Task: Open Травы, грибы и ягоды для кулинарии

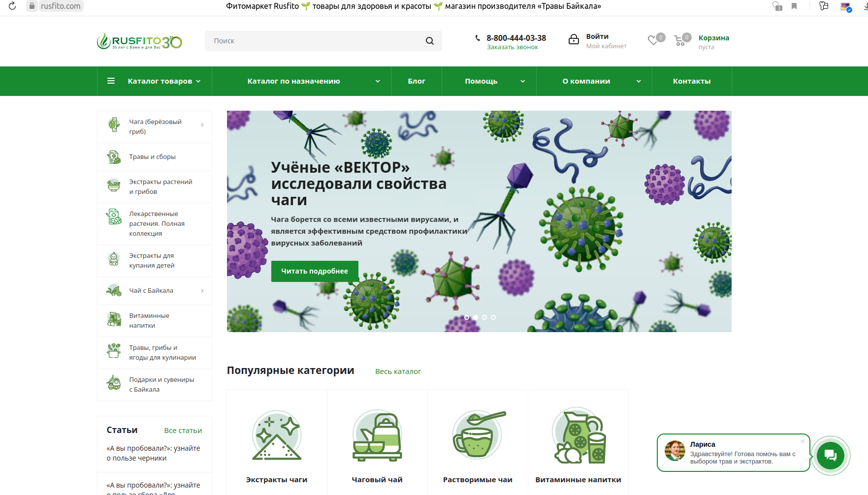Action: pos(155,353)
